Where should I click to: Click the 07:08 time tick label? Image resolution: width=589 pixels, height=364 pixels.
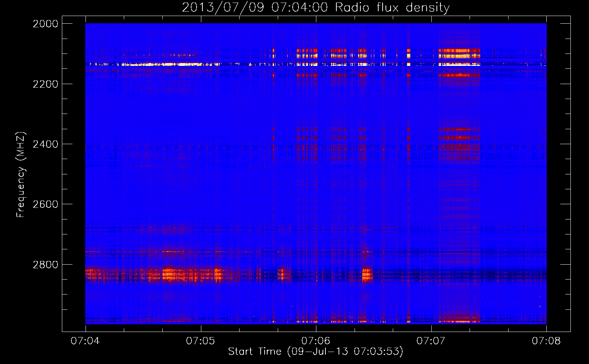546,341
